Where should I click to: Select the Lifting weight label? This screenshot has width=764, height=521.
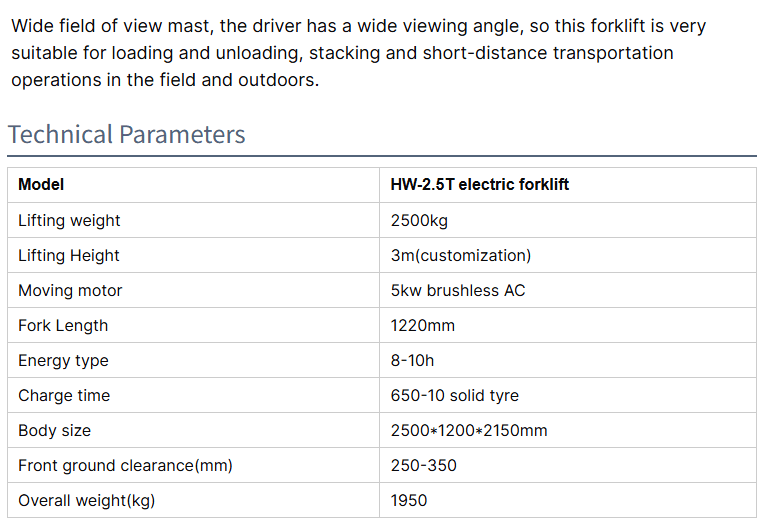tap(69, 220)
